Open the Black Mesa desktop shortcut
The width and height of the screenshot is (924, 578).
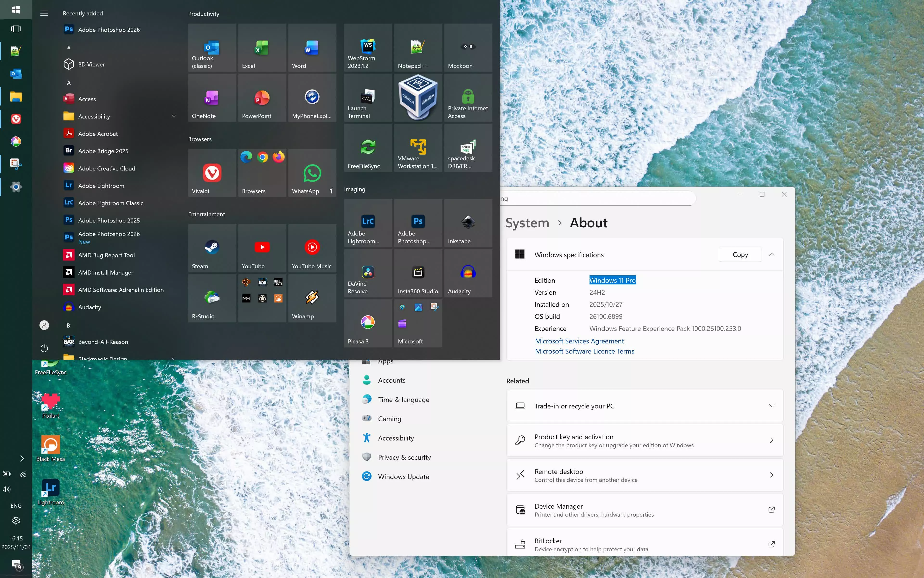tap(50, 448)
